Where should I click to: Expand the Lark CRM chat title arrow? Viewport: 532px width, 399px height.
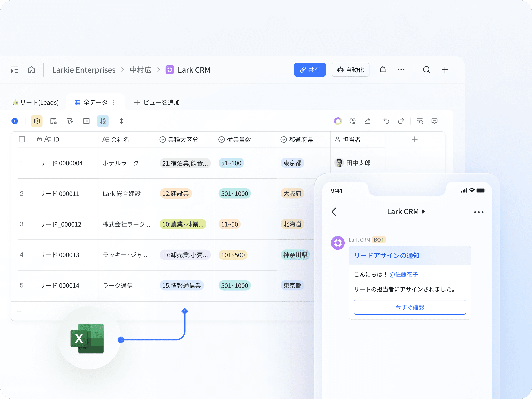424,211
